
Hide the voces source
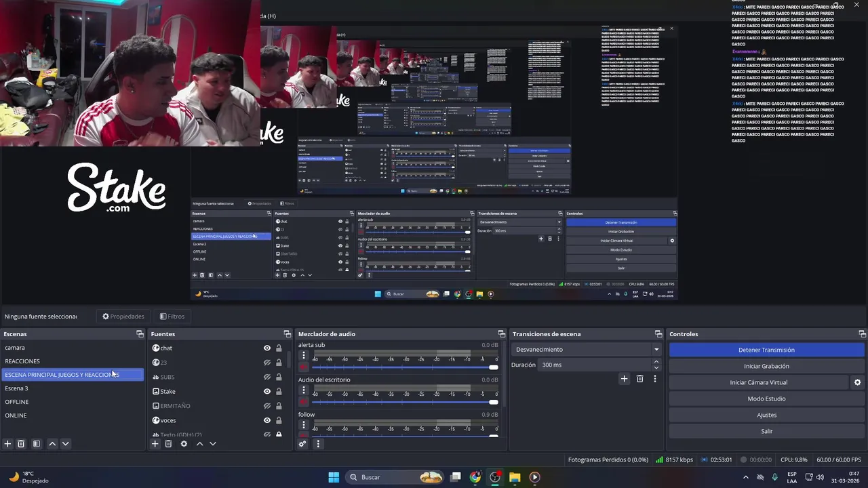click(x=267, y=420)
